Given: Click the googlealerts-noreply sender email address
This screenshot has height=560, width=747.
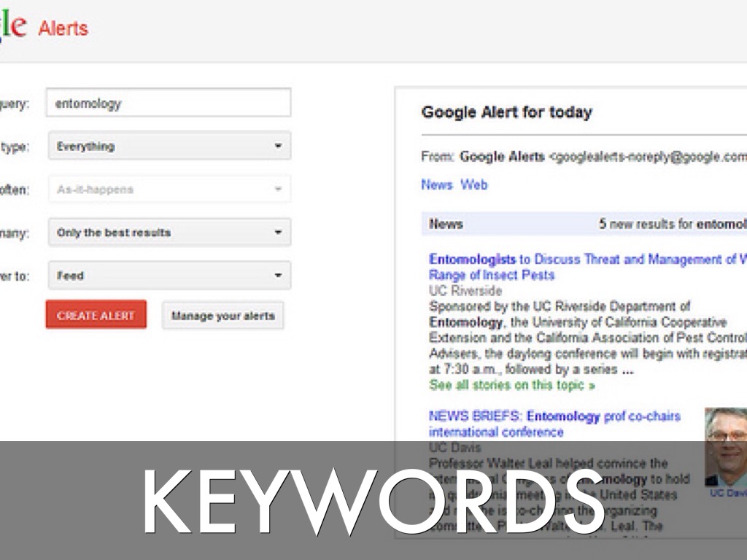Looking at the screenshot, I should coord(649,156).
